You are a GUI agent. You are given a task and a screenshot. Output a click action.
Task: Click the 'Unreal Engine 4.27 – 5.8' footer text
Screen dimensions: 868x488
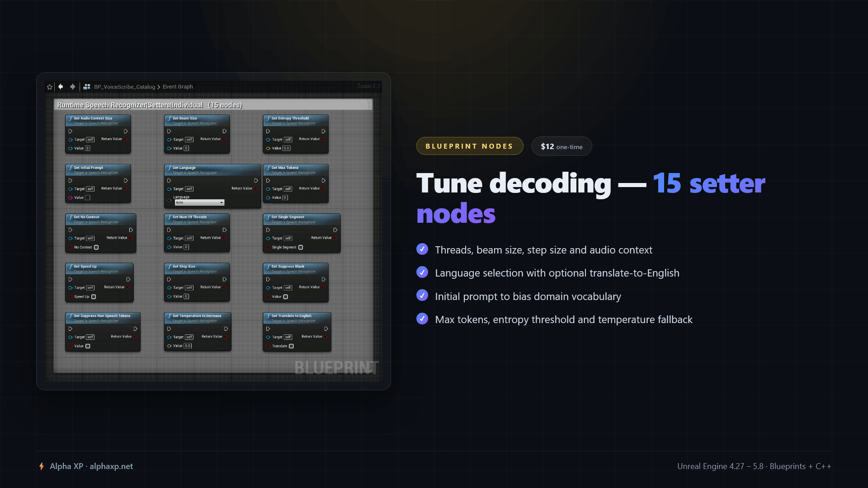click(x=720, y=466)
